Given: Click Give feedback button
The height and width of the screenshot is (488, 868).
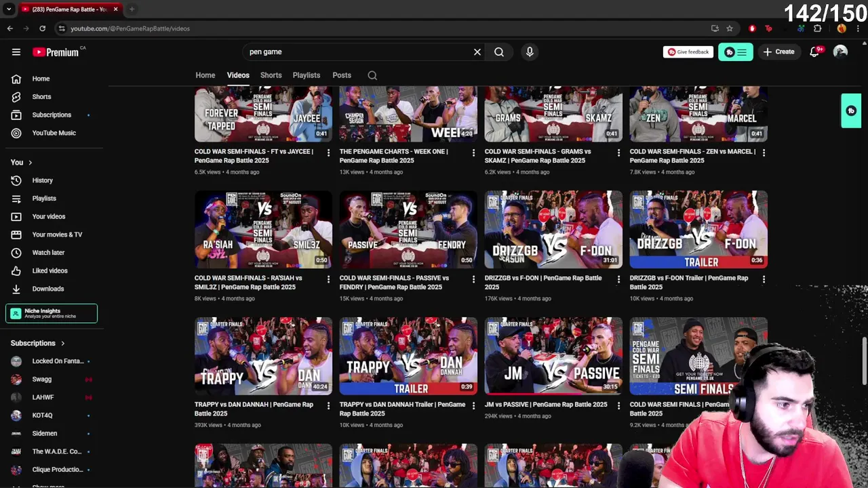Looking at the screenshot, I should pyautogui.click(x=688, y=52).
